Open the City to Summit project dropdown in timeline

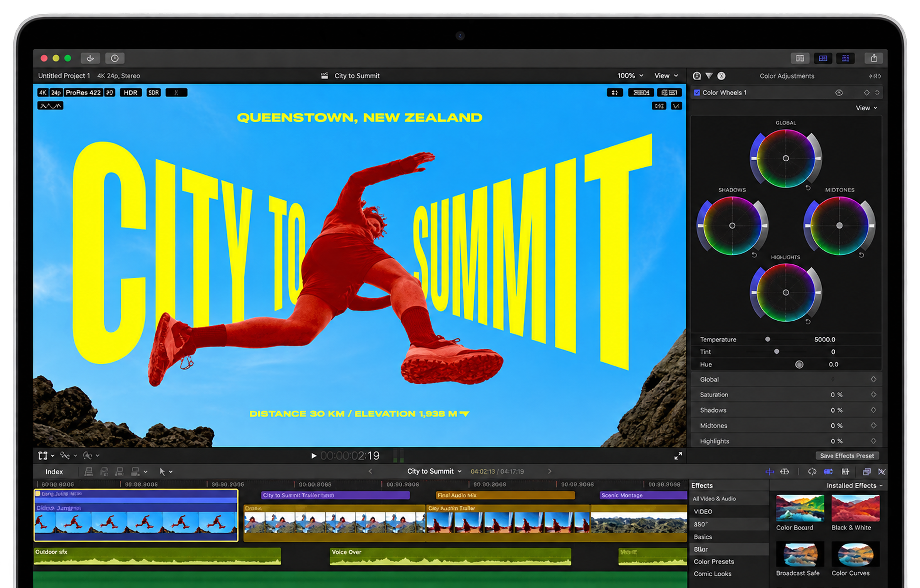point(434,471)
